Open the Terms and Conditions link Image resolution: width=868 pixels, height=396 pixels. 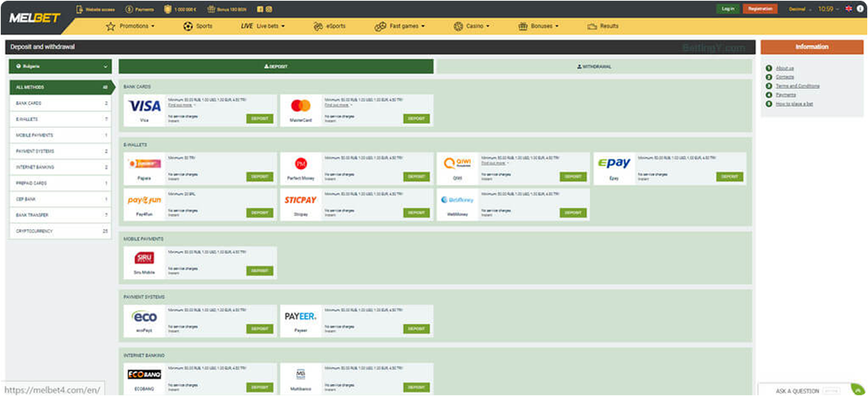coord(797,86)
